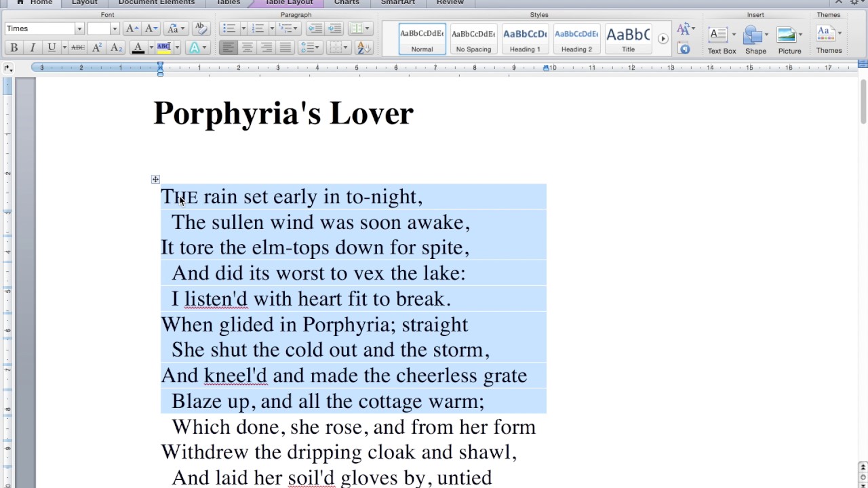The height and width of the screenshot is (488, 868).
Task: Toggle subscript formatting
Action: point(116,47)
